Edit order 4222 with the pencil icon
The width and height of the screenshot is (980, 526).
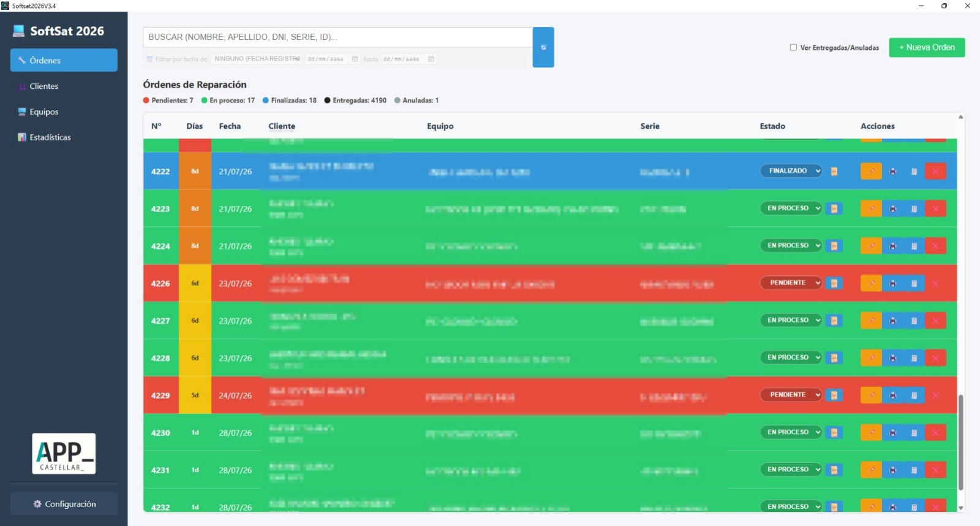[871, 171]
